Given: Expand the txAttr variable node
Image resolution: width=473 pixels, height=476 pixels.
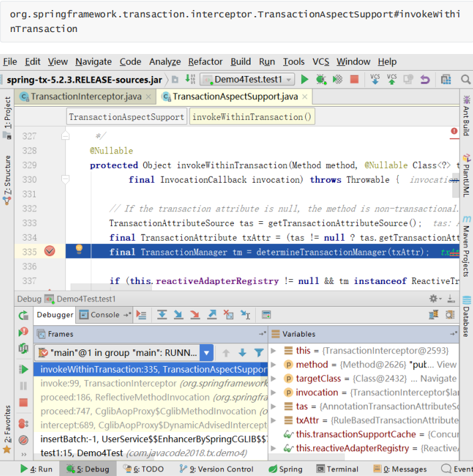Looking at the screenshot, I should 276,420.
